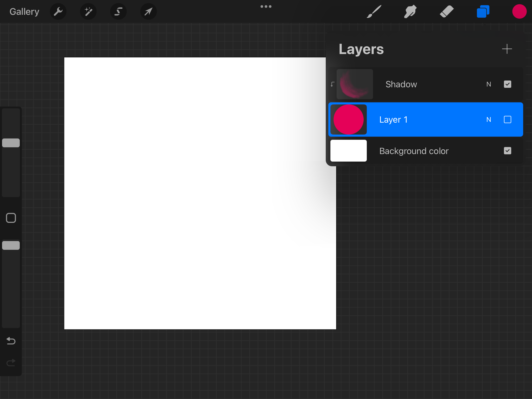Open the active color picker circle
The image size is (532, 399).
tap(519, 11)
